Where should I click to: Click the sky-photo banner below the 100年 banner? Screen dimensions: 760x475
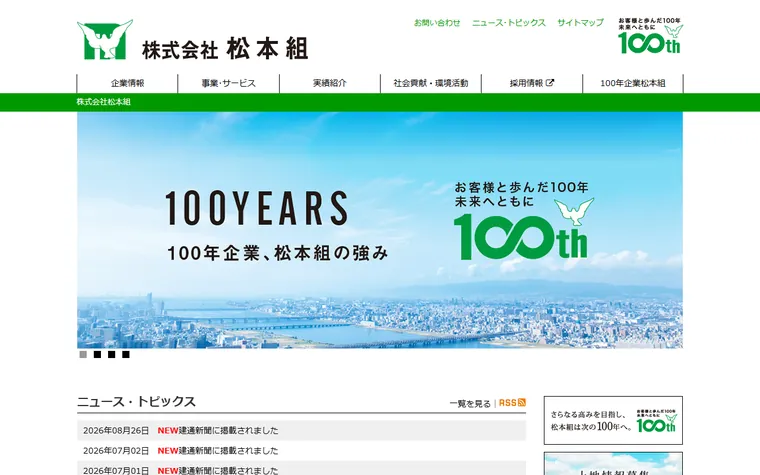click(613, 464)
